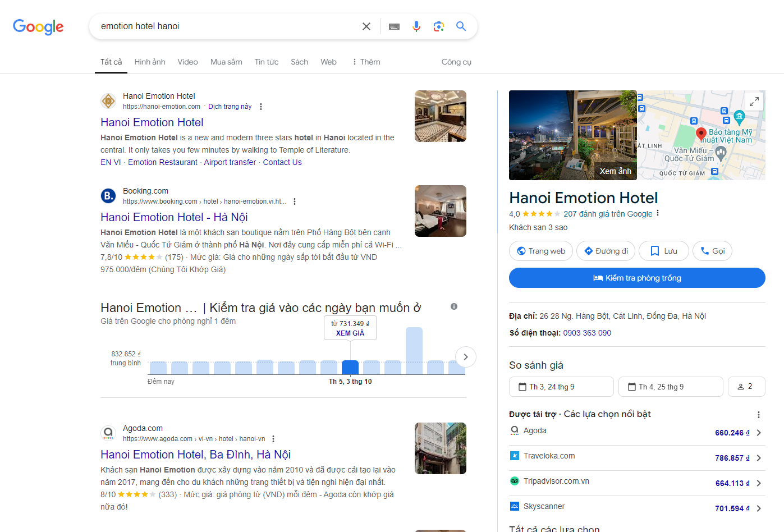784x532 pixels.
Task: Call phone number 0903 363 090
Action: (x=587, y=333)
